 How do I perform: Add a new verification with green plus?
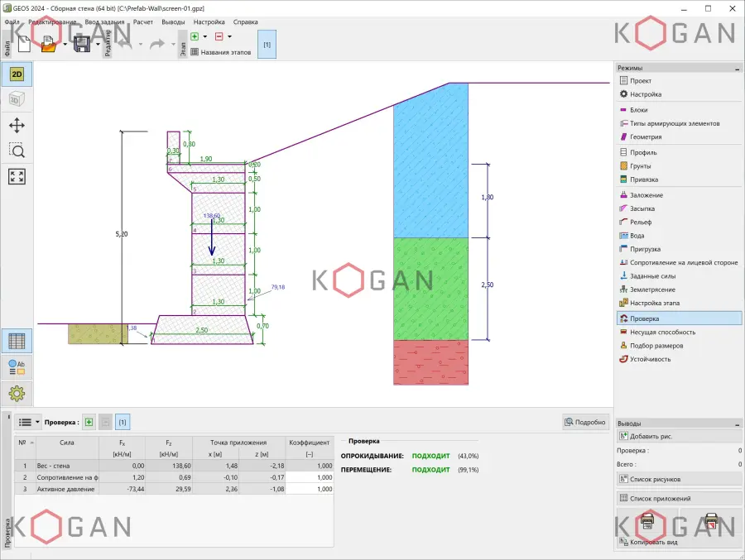pos(89,422)
